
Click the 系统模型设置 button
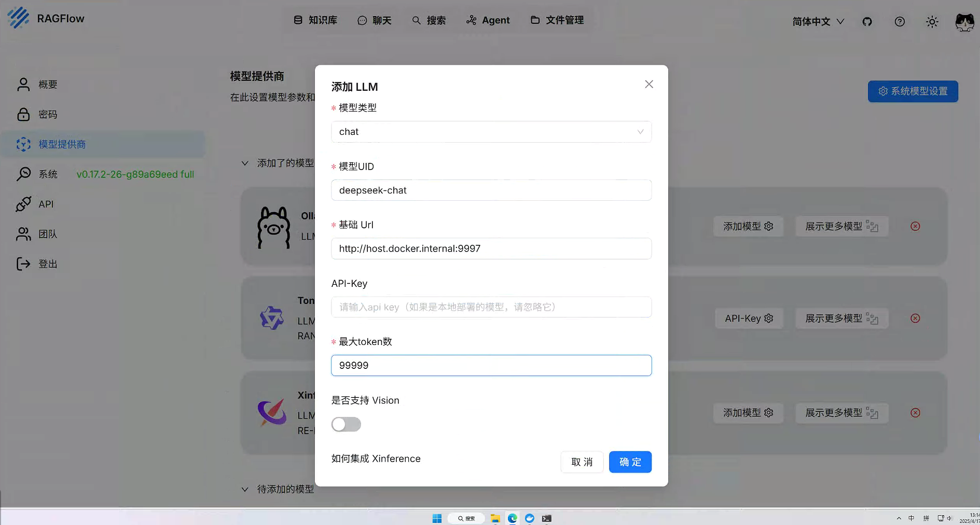pos(913,91)
